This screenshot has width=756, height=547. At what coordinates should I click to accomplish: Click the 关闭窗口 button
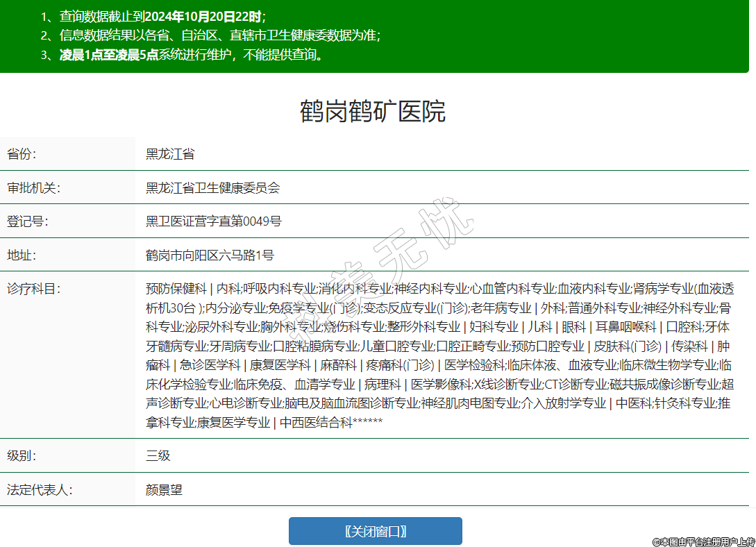coord(375,531)
